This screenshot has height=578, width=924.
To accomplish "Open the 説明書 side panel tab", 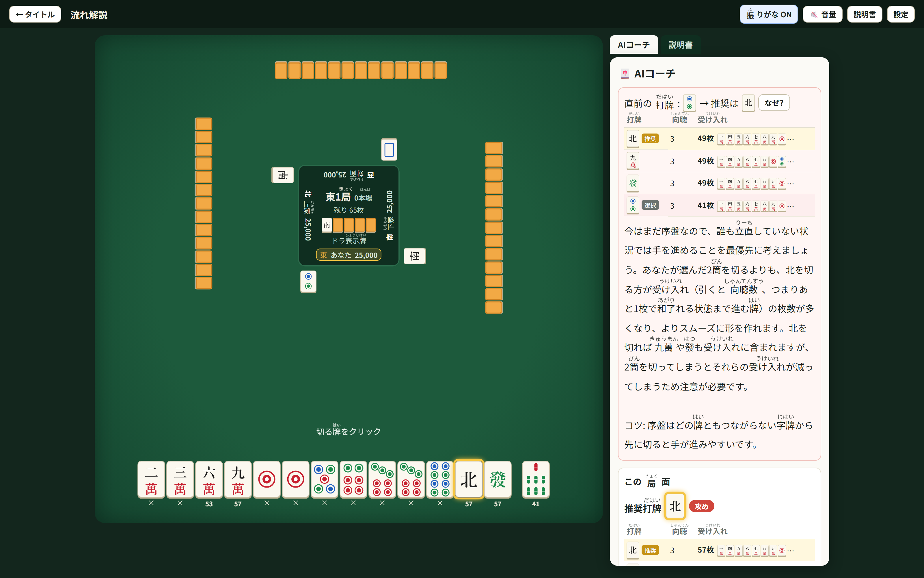I will [680, 45].
